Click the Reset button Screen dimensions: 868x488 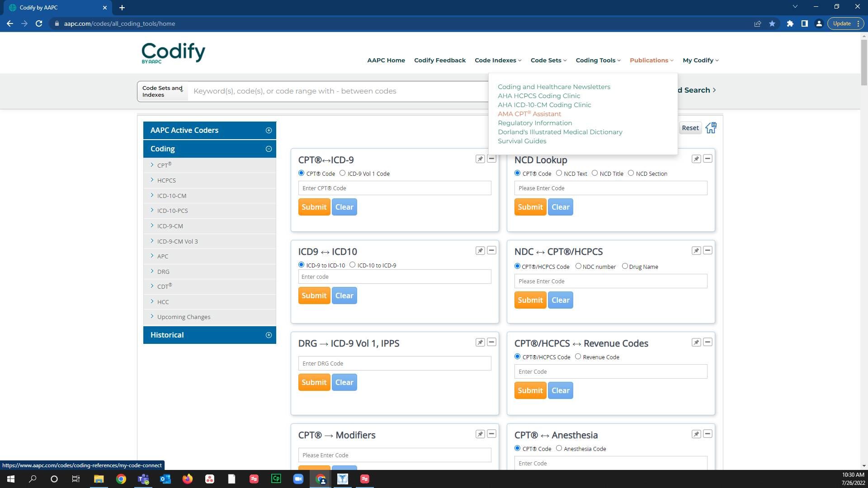click(690, 128)
